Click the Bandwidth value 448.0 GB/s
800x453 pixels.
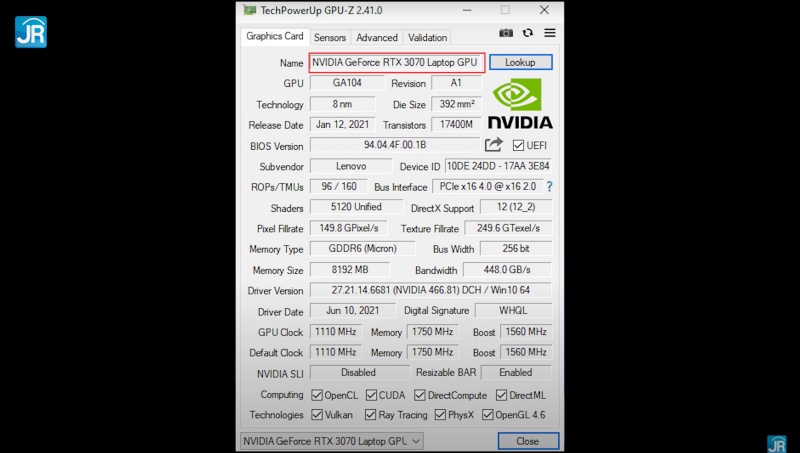(x=507, y=269)
